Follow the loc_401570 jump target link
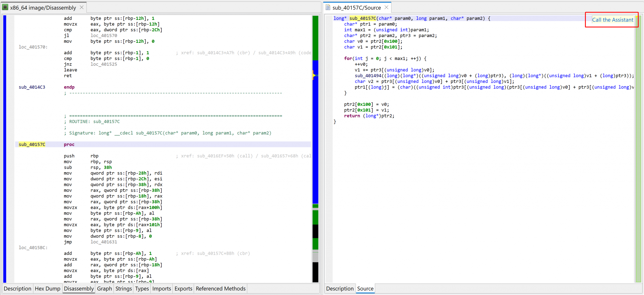The image size is (644, 295). (104, 36)
